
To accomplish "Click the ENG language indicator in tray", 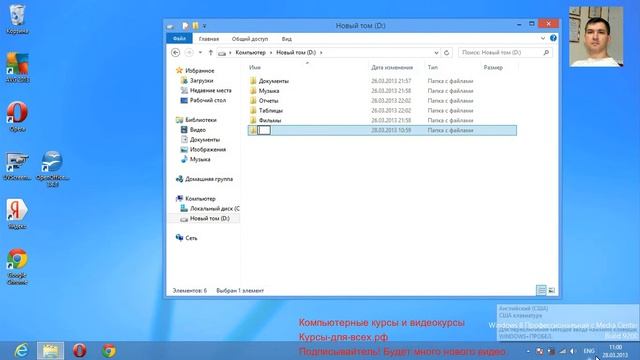I will click(589, 351).
